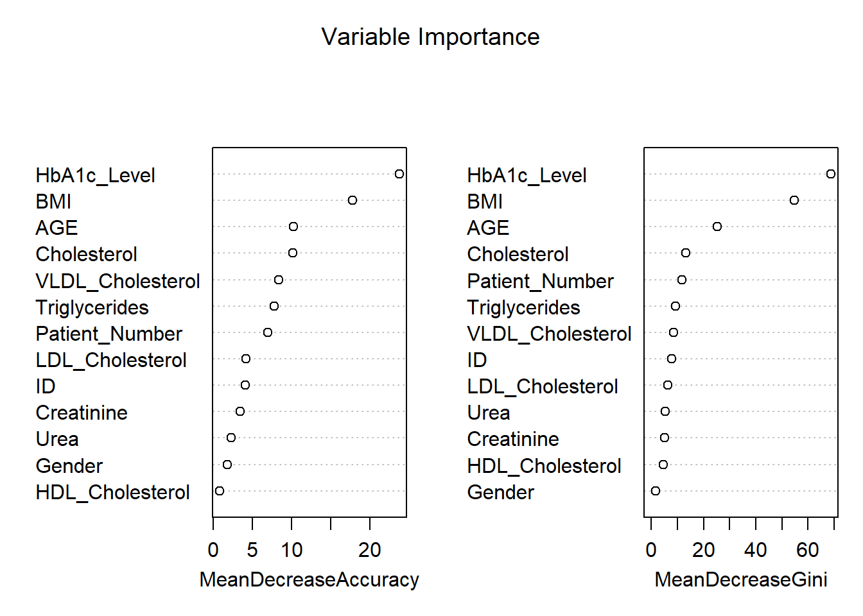This screenshot has height=616, width=863.
Task: Click the 20 tick label on MeanDecreaseAccuracy axis
Action: pos(370,550)
